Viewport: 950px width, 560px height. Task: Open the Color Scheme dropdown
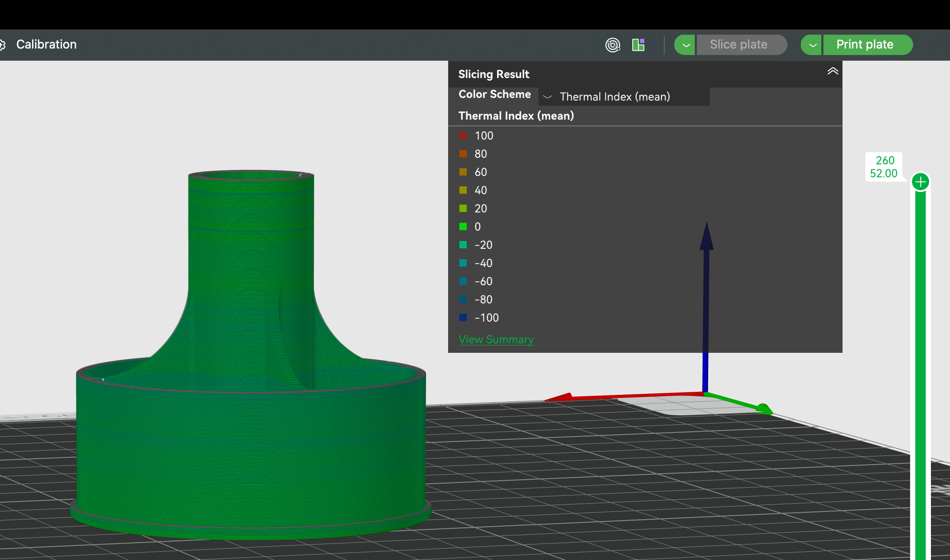(x=624, y=97)
